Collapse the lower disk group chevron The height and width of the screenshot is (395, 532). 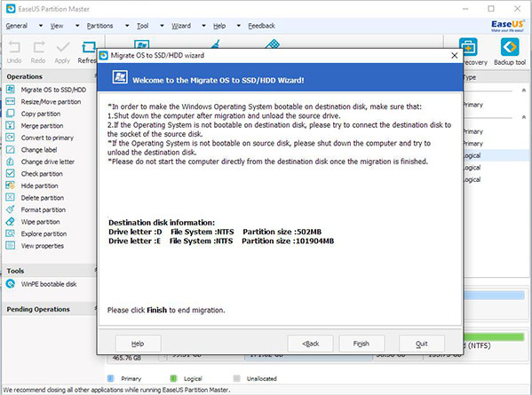tap(523, 117)
